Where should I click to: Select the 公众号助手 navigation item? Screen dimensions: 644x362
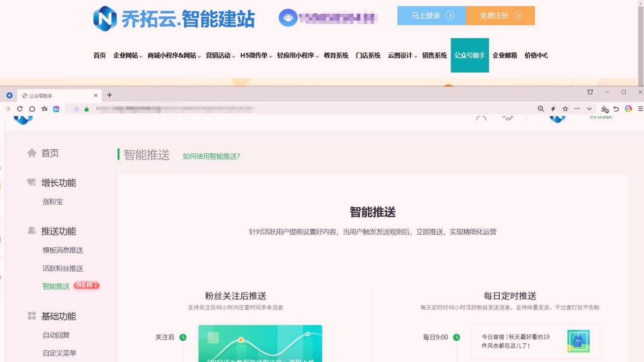pyautogui.click(x=470, y=56)
